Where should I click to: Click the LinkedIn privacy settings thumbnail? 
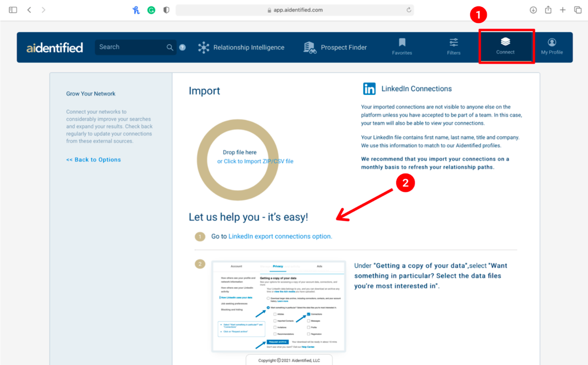pos(279,306)
